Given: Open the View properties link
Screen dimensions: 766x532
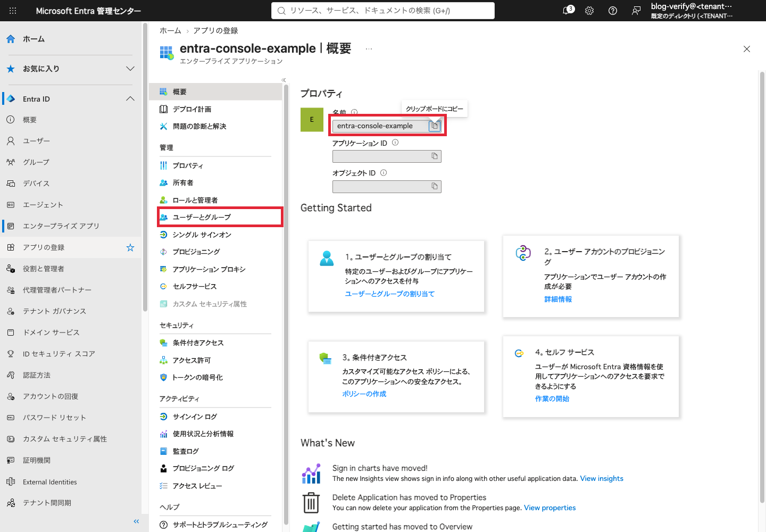Looking at the screenshot, I should (x=550, y=508).
